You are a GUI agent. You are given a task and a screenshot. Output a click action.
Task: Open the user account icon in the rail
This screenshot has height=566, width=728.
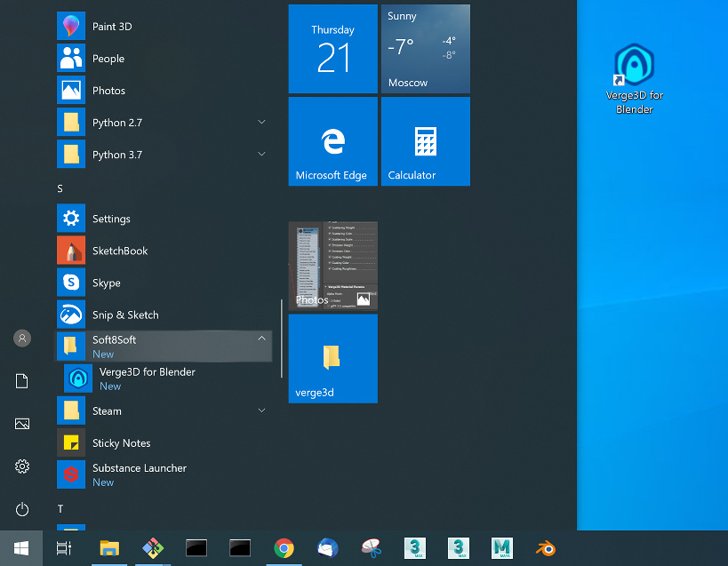click(22, 339)
